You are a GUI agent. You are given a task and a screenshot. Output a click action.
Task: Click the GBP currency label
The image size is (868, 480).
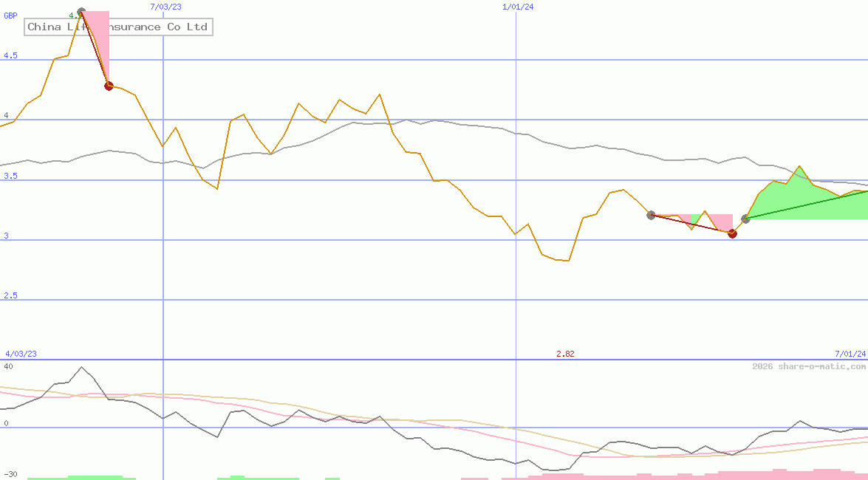coord(10,15)
